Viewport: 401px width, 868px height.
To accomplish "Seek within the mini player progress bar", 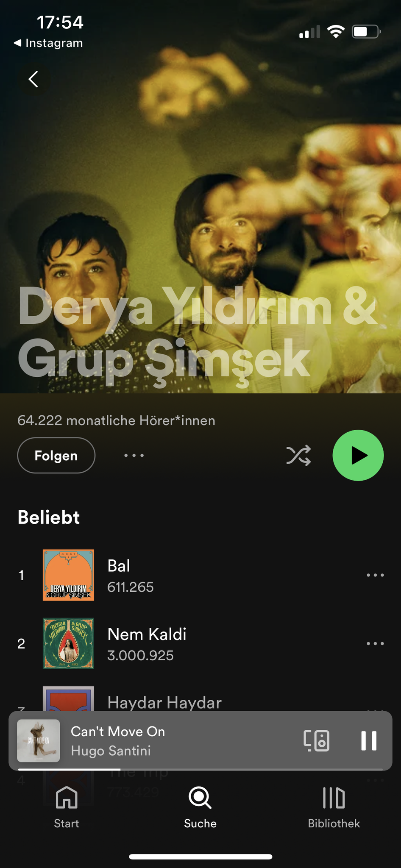I will [200, 769].
